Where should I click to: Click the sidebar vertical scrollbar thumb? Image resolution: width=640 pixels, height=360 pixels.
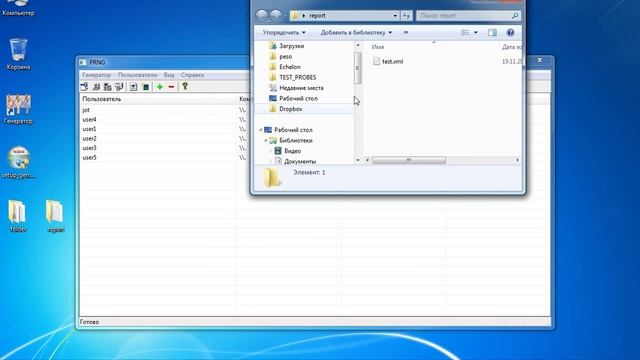358,68
